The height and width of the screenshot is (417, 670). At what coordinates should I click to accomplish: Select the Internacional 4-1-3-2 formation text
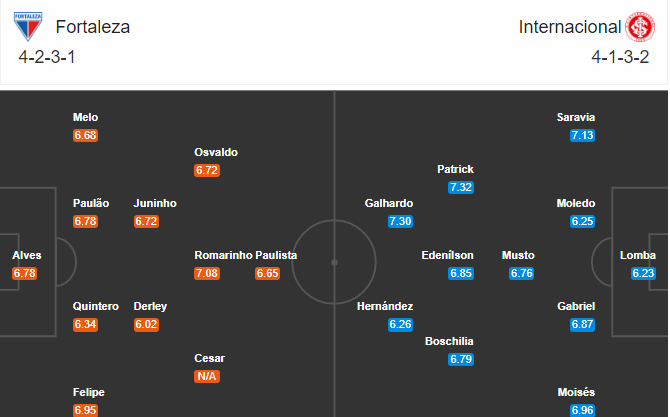[x=620, y=57]
